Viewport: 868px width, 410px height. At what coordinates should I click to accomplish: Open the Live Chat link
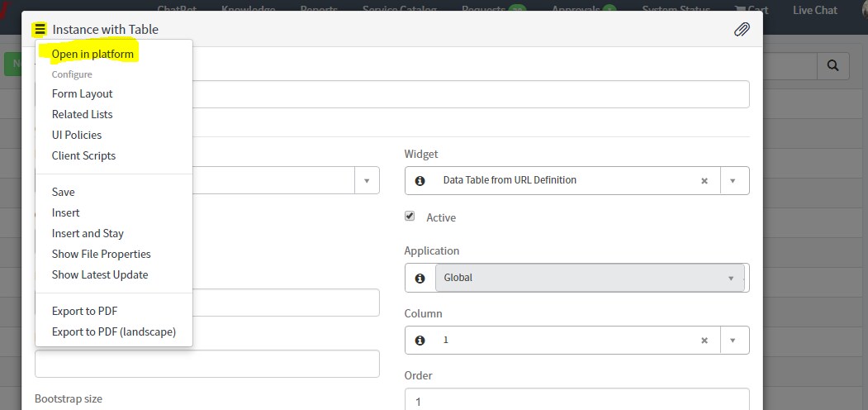tap(814, 10)
